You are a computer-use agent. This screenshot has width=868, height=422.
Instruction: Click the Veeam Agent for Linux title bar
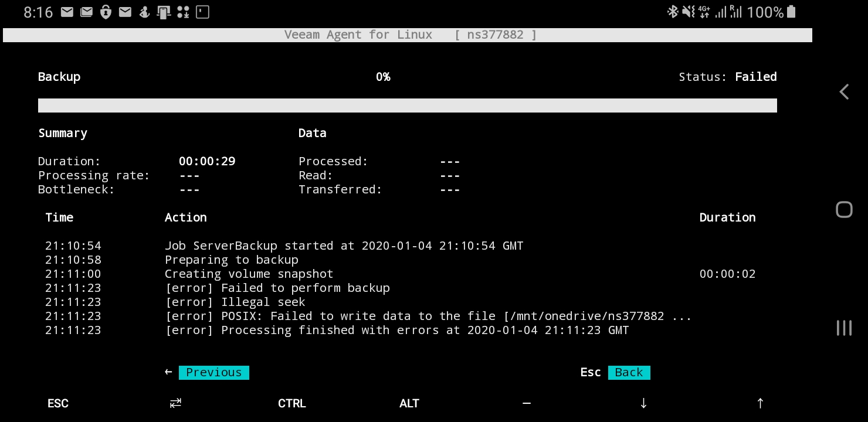[x=408, y=35]
